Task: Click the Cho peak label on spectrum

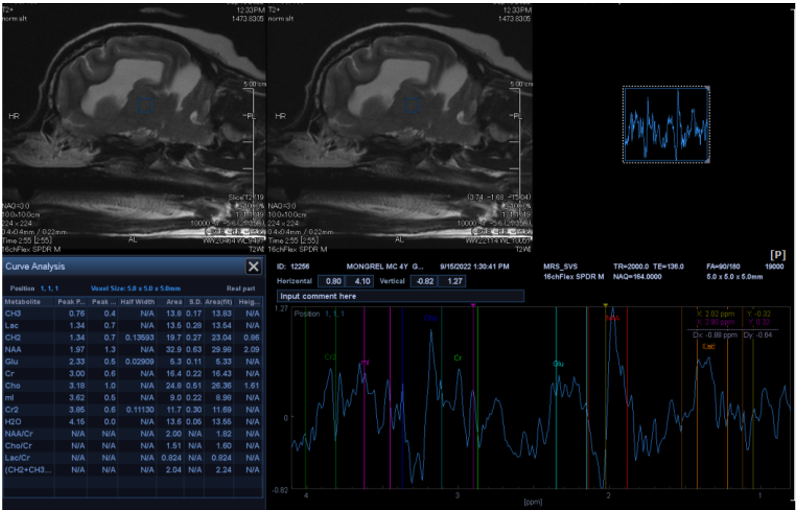Action: click(430, 318)
